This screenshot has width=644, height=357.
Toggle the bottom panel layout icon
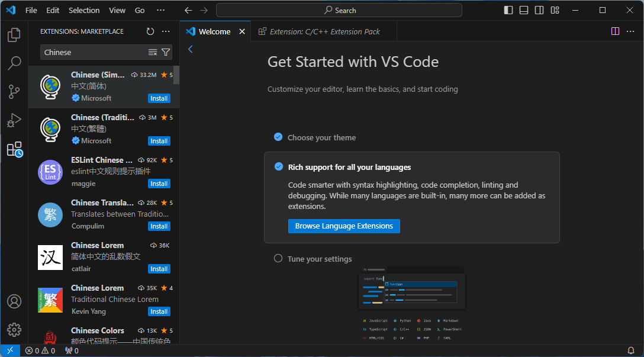pos(524,10)
